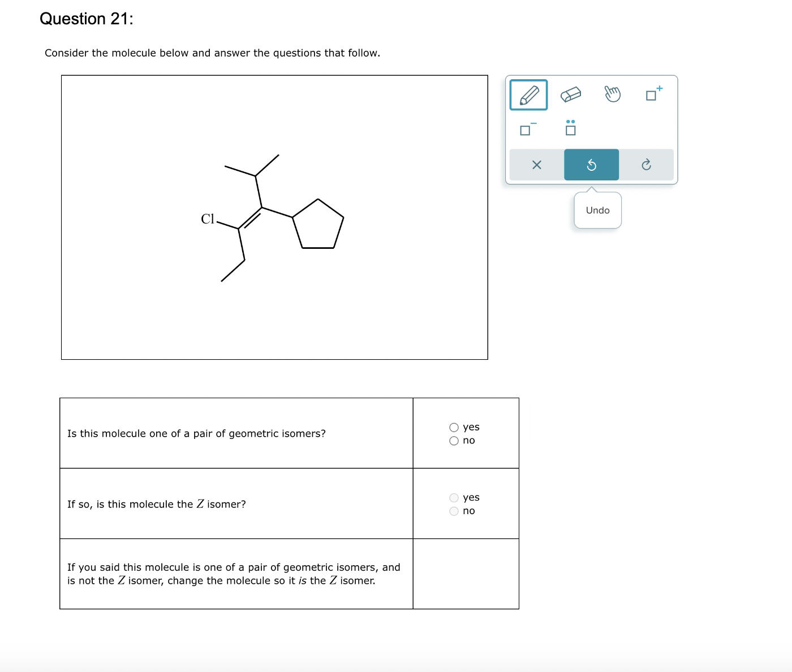This screenshot has width=792, height=672.
Task: Activate the hand drag tool
Action: 613,94
